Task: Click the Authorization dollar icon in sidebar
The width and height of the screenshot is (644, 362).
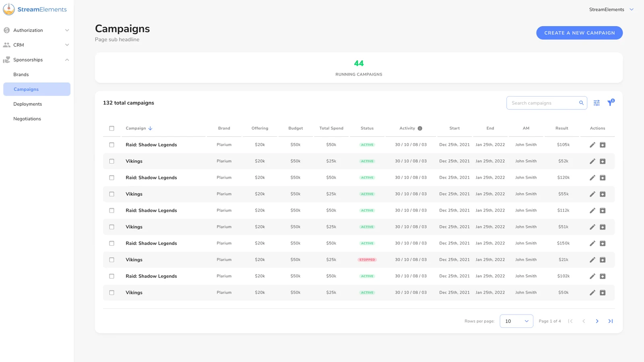Action: 6,30
